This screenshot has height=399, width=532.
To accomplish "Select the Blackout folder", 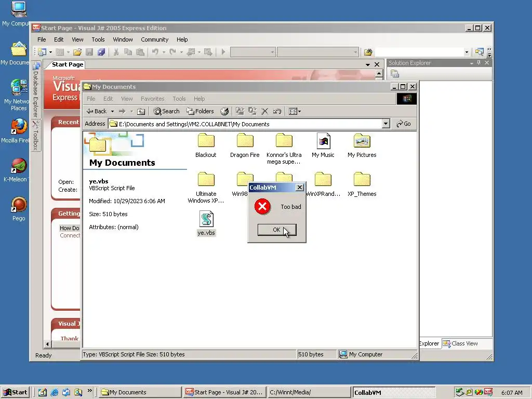I will [206, 145].
